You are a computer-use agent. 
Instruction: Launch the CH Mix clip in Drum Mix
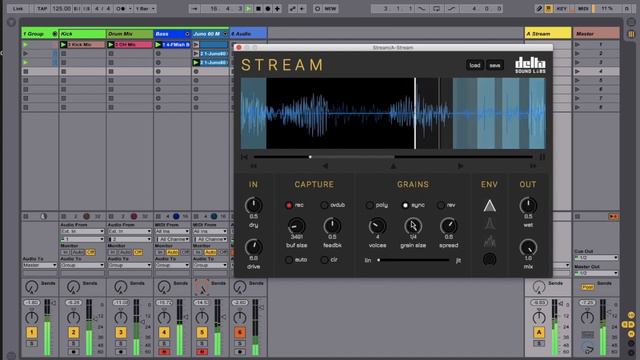point(111,44)
